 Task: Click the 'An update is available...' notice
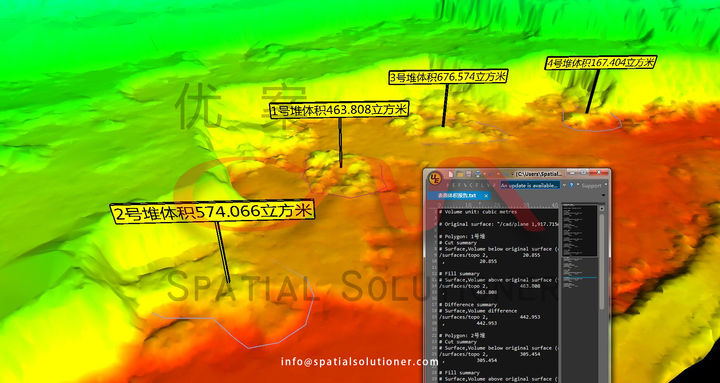pyautogui.click(x=530, y=185)
